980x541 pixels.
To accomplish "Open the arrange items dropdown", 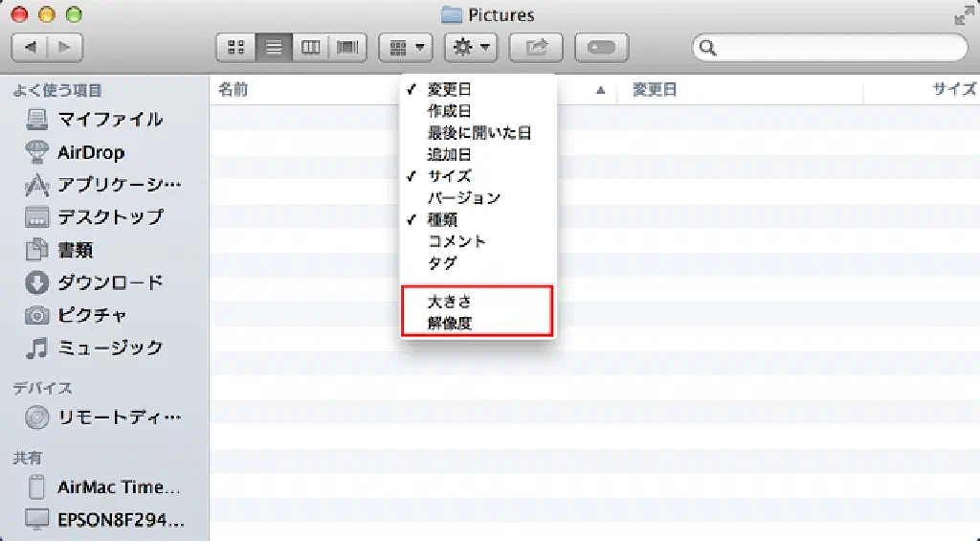I will [407, 47].
